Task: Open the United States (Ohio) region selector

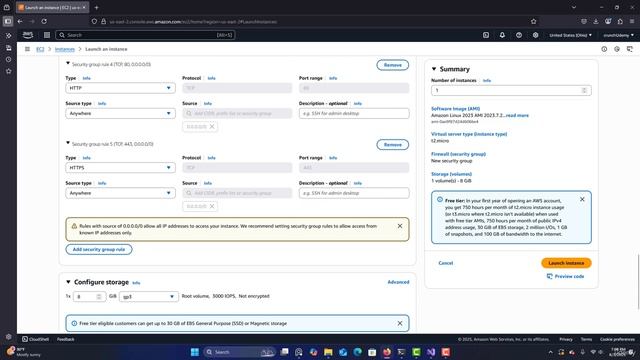Action: (570, 35)
